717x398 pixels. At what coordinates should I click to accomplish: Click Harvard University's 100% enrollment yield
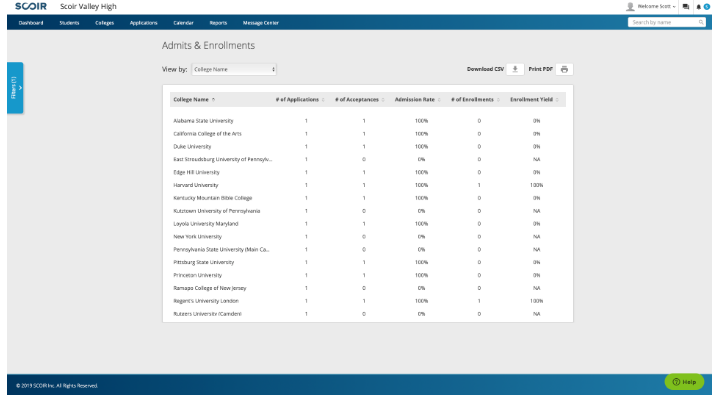(536, 185)
